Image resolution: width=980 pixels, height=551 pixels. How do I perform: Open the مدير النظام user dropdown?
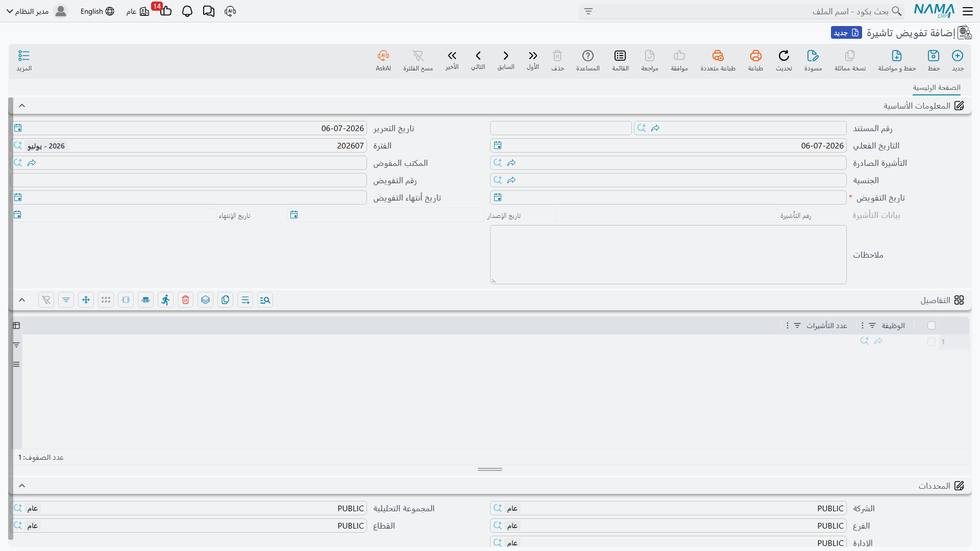37,11
